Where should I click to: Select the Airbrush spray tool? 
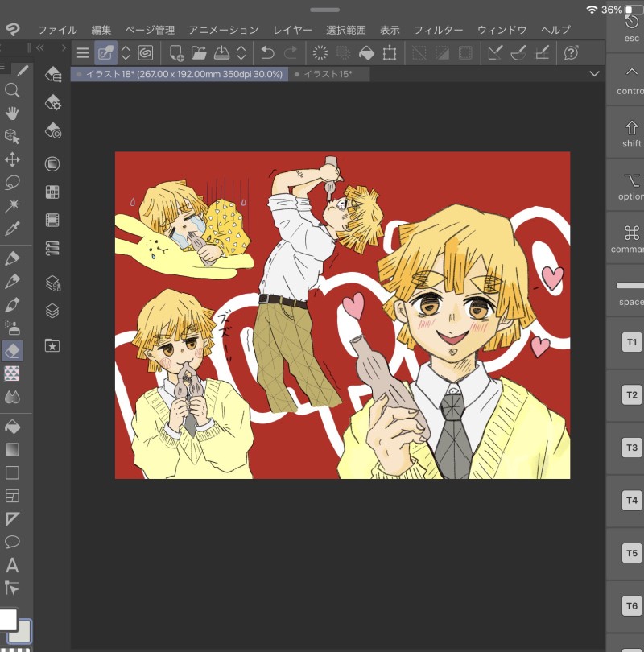click(x=12, y=328)
